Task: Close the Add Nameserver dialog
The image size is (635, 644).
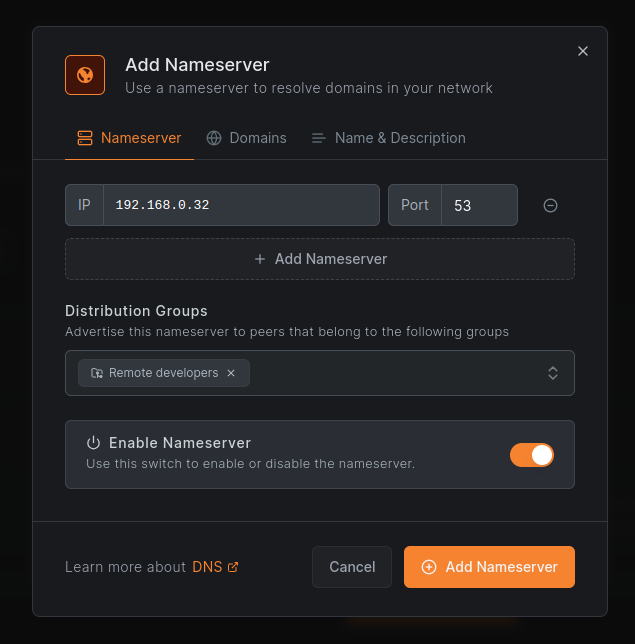Action: pos(583,51)
